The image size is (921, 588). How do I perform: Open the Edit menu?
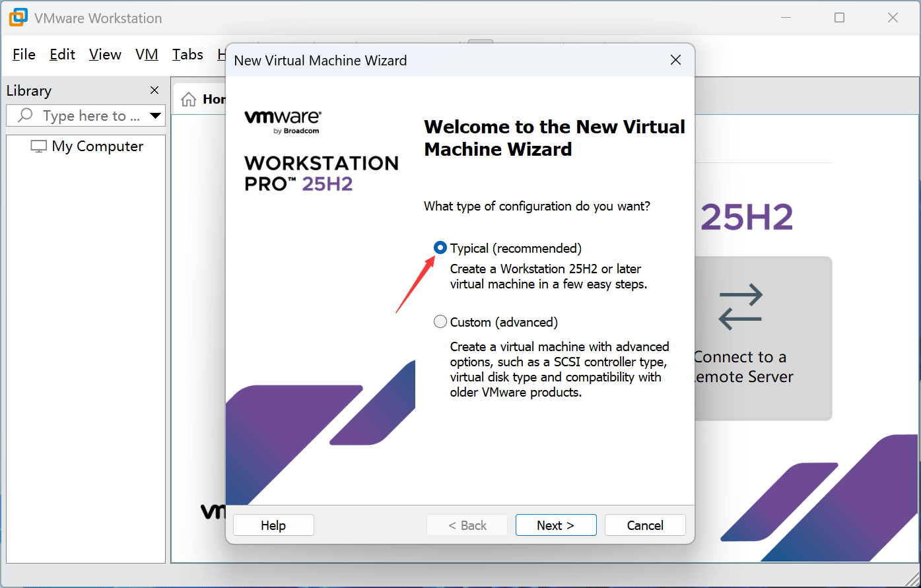pos(62,55)
